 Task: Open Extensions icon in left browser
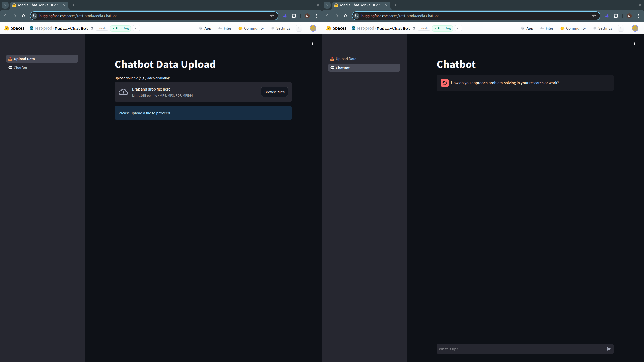click(294, 16)
